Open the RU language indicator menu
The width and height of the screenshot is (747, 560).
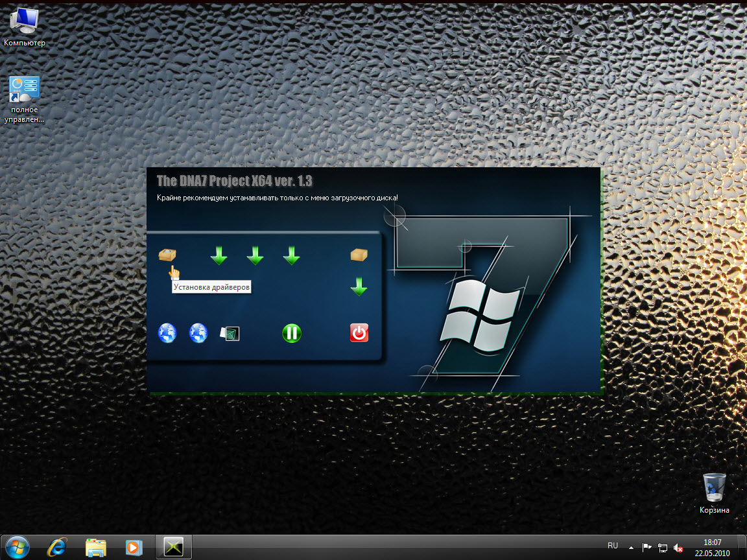[613, 546]
